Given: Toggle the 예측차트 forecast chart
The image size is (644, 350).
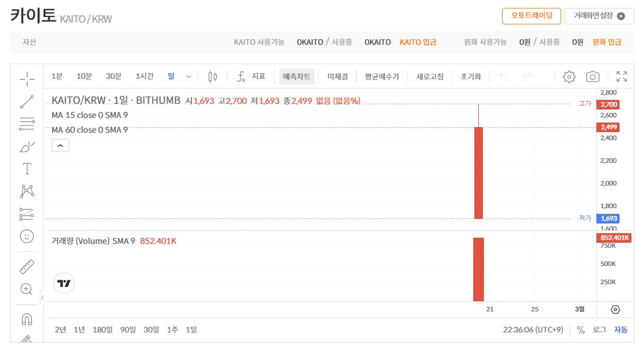Looking at the screenshot, I should click(x=297, y=77).
